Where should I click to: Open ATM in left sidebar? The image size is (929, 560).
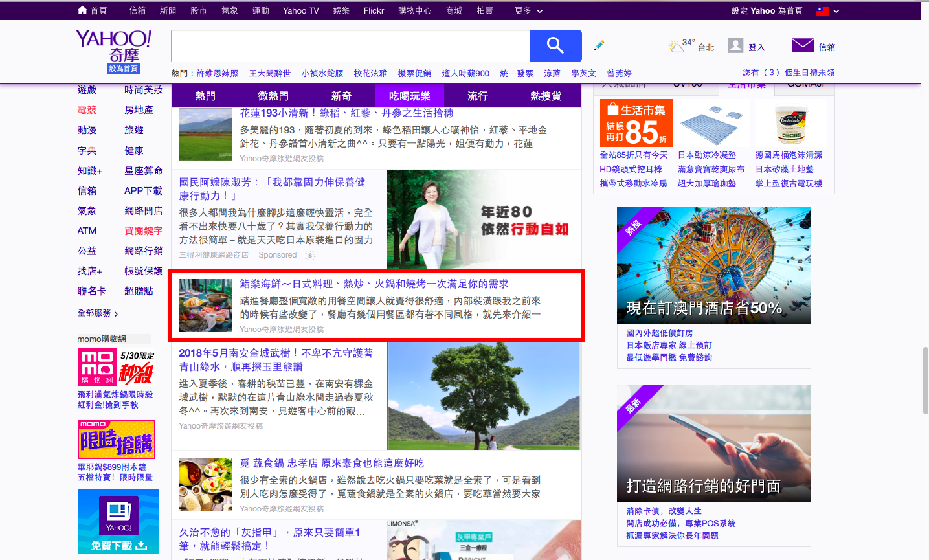87,230
